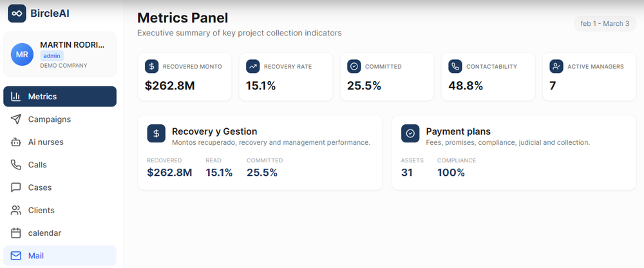Click the Mail envelope icon
The height and width of the screenshot is (268, 644).
click(16, 256)
